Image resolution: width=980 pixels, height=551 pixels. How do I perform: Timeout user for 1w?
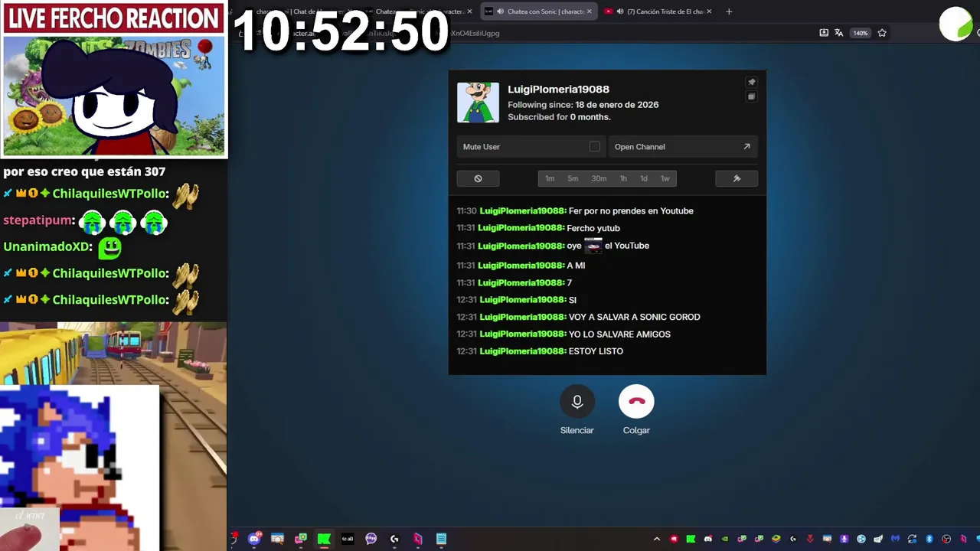tap(665, 178)
